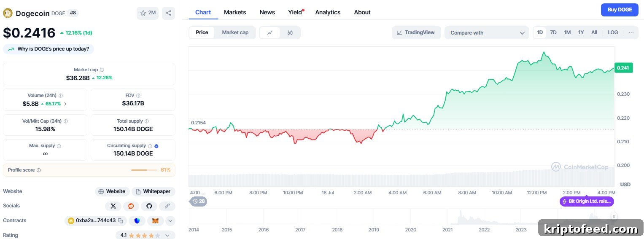Screen dimensions: 644x239
Task: Click the $5.8B volume value
Action: click(x=30, y=104)
